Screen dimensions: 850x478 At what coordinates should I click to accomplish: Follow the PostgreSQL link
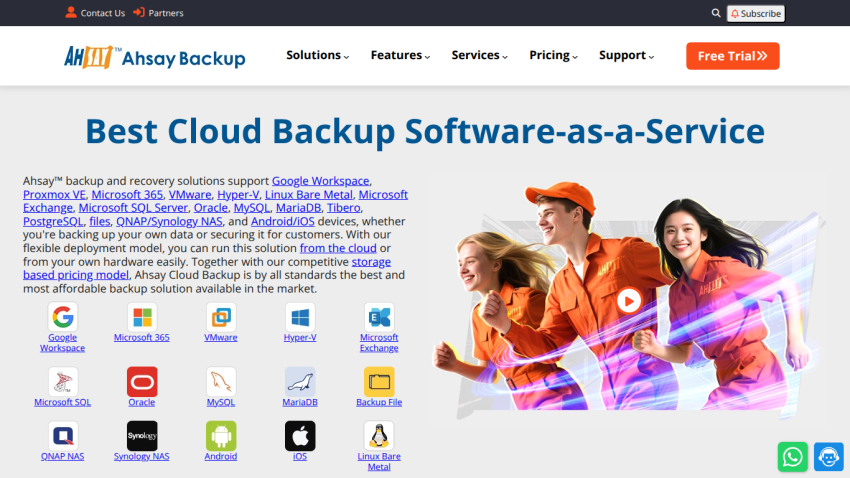[x=53, y=222]
